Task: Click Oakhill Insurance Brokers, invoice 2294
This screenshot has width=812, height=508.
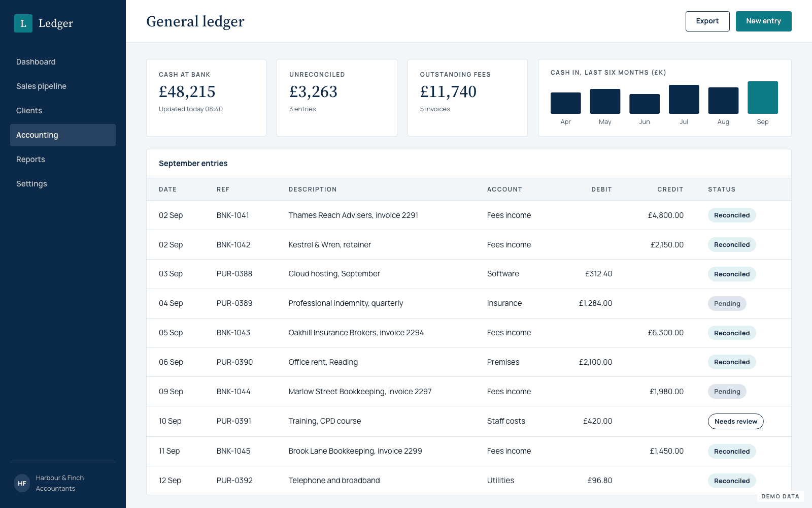Action: 356,333
